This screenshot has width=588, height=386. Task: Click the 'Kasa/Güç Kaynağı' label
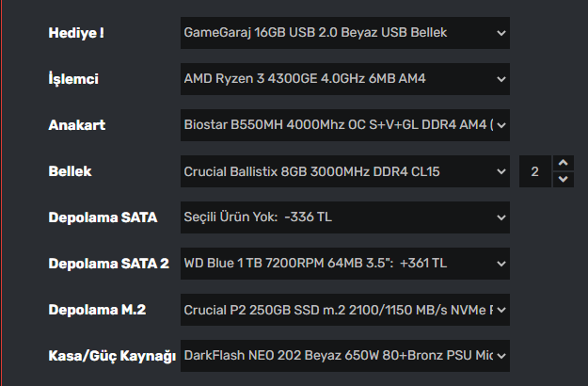tap(112, 356)
